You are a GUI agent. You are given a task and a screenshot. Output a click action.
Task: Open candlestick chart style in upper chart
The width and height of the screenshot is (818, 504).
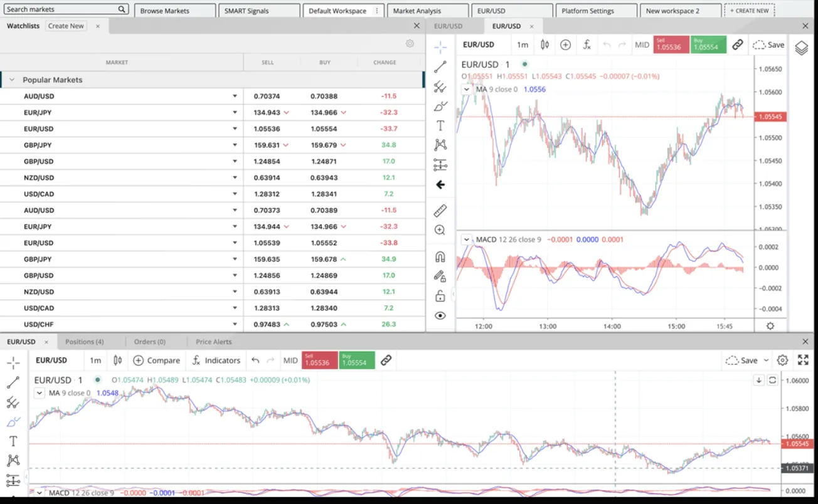pyautogui.click(x=544, y=45)
